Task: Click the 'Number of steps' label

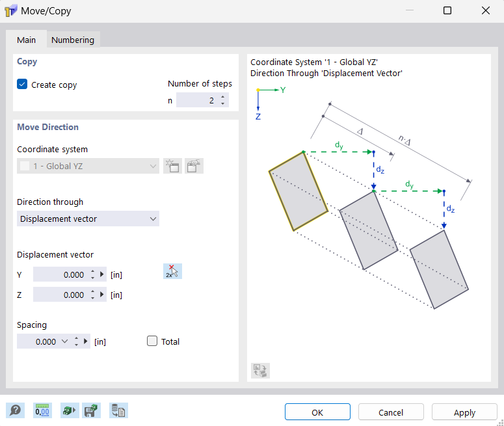Action: pos(200,84)
